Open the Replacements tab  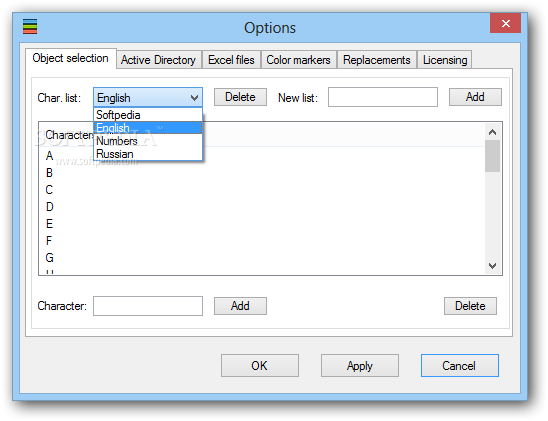(376, 60)
